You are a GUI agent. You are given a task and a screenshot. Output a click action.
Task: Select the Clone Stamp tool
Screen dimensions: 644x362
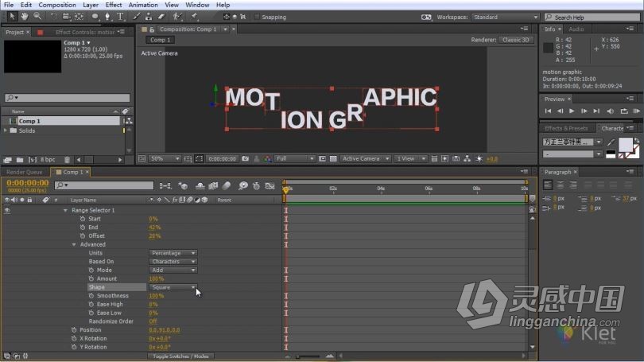149,17
